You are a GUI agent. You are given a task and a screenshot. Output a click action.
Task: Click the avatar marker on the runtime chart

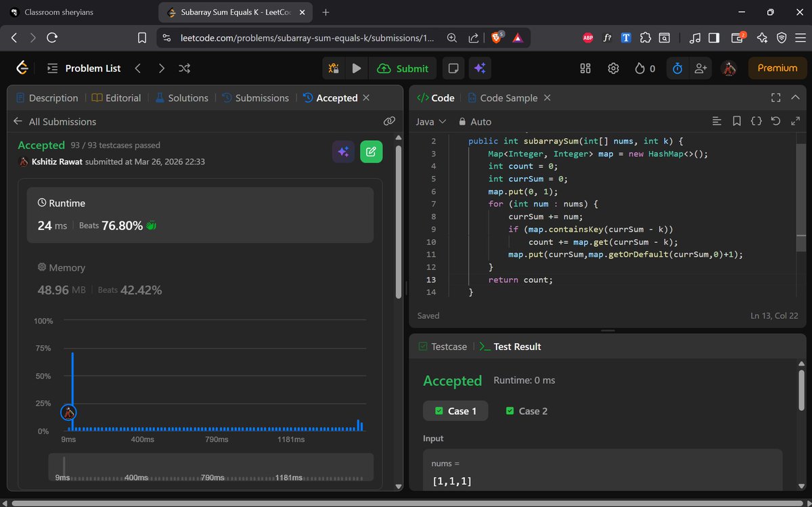pyautogui.click(x=68, y=412)
